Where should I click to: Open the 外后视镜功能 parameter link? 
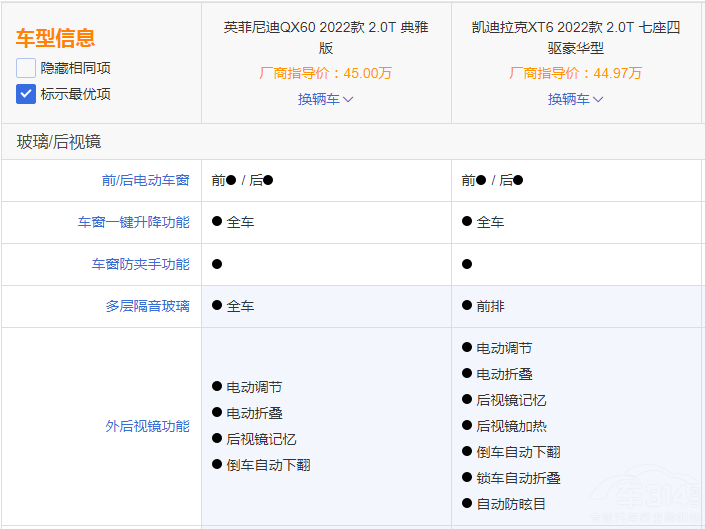pyautogui.click(x=147, y=426)
